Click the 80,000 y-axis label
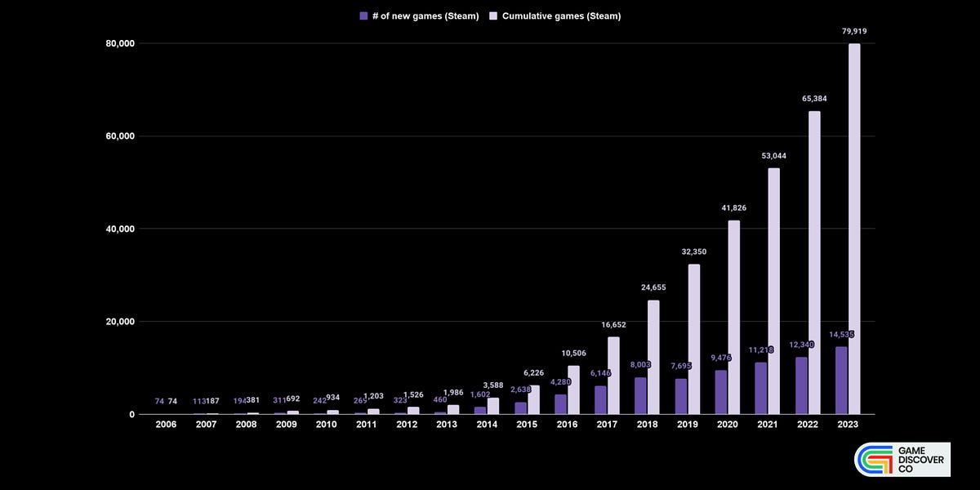980x490 pixels. [x=120, y=43]
